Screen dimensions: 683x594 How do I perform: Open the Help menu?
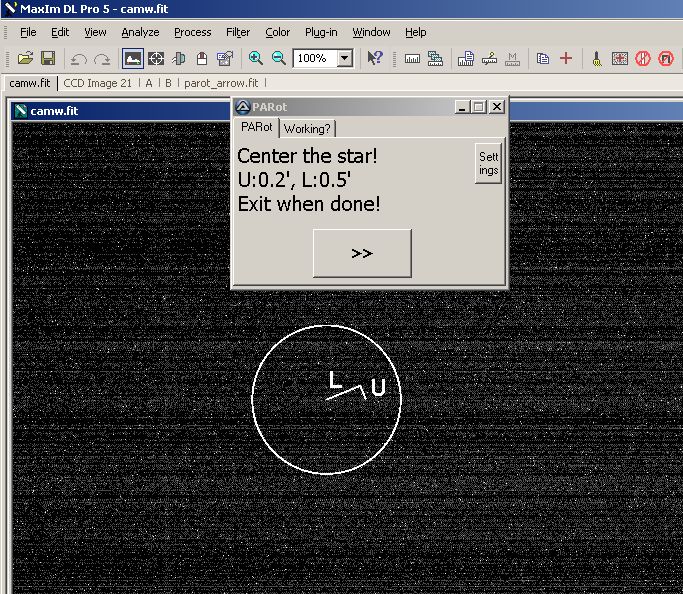416,32
